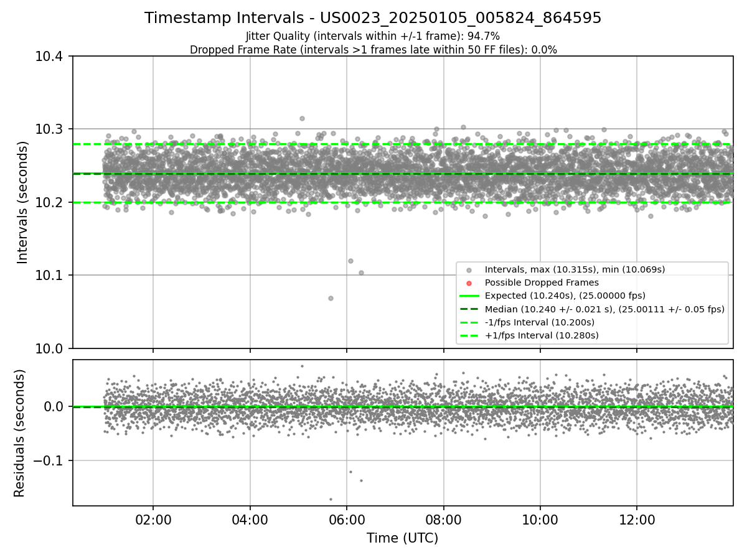Click the lowest outlier point near 10.07 seconds
Image resolution: width=747 pixels, height=560 pixels.
tap(331, 298)
